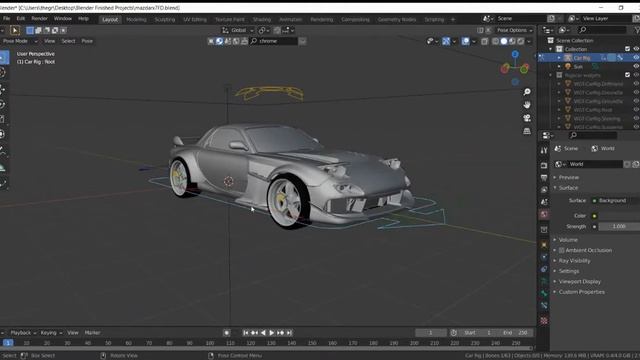Image resolution: width=640 pixels, height=360 pixels.
Task: Click the Strength 1.000 value slider
Action: 619,226
